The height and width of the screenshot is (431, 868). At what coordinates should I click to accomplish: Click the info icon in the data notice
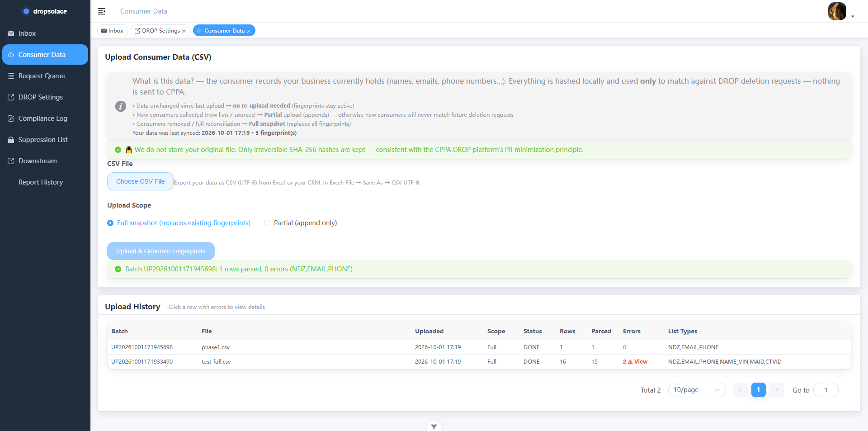point(121,106)
